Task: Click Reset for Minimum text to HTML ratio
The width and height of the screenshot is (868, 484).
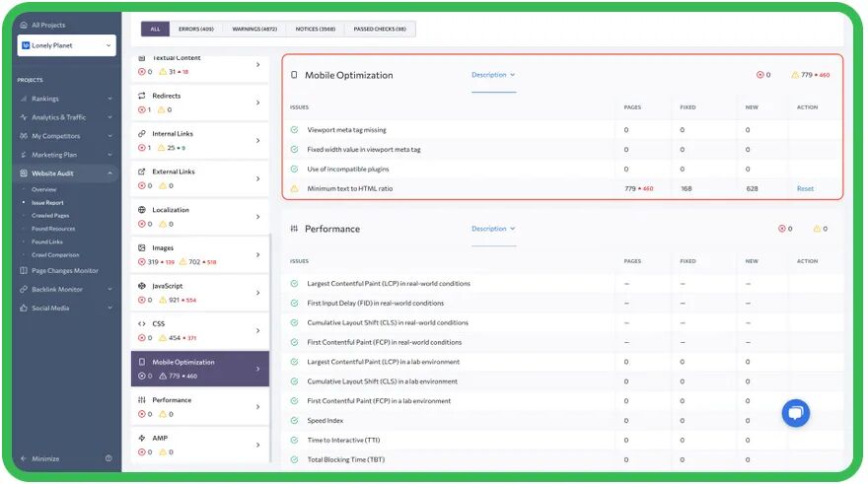Action: click(805, 188)
